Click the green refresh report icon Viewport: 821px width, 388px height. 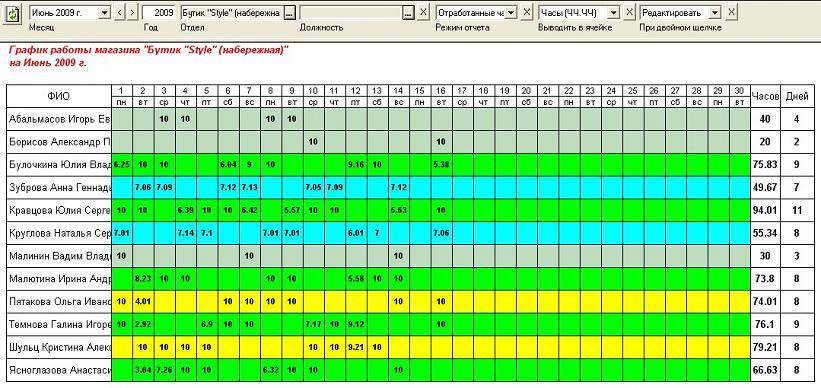[13, 13]
